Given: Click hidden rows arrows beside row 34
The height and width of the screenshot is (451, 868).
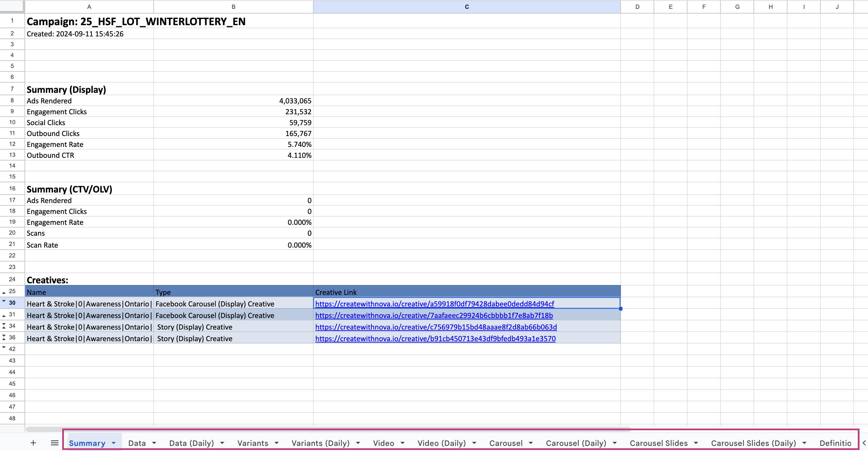Looking at the screenshot, I should pos(4,326).
